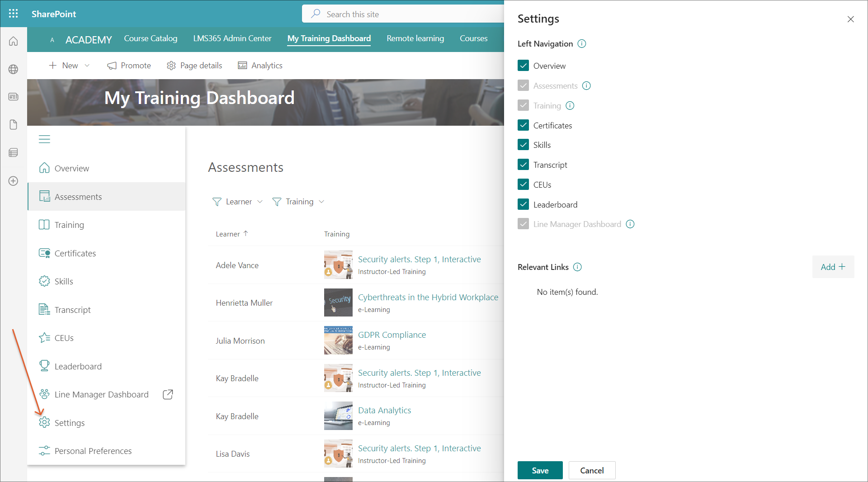Open the GDPR Compliance course link
Screen dimensions: 868x482
[392, 335]
